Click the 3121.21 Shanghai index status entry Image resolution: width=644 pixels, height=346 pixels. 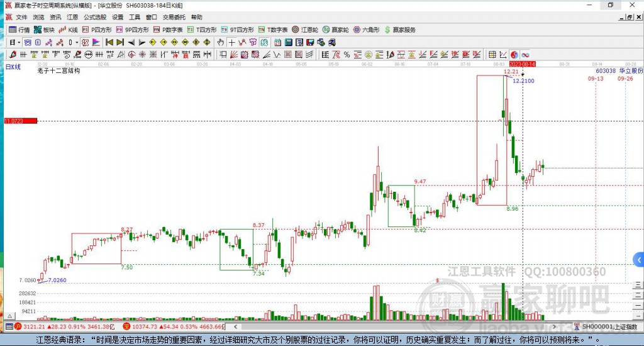pyautogui.click(x=65, y=326)
